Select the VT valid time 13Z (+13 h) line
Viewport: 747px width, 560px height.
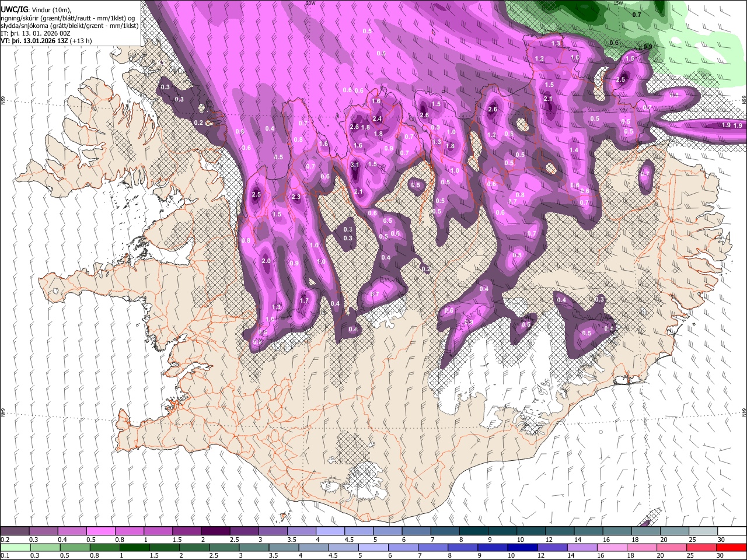click(46, 41)
